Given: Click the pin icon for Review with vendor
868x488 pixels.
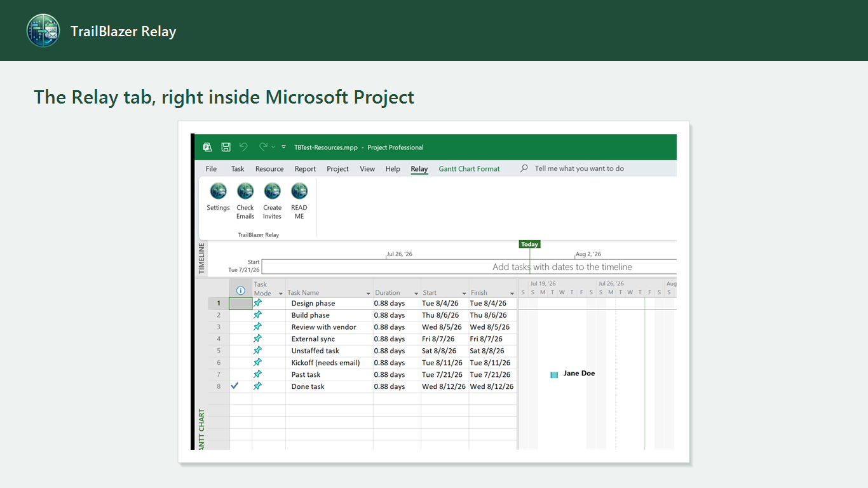Looking at the screenshot, I should pyautogui.click(x=257, y=327).
